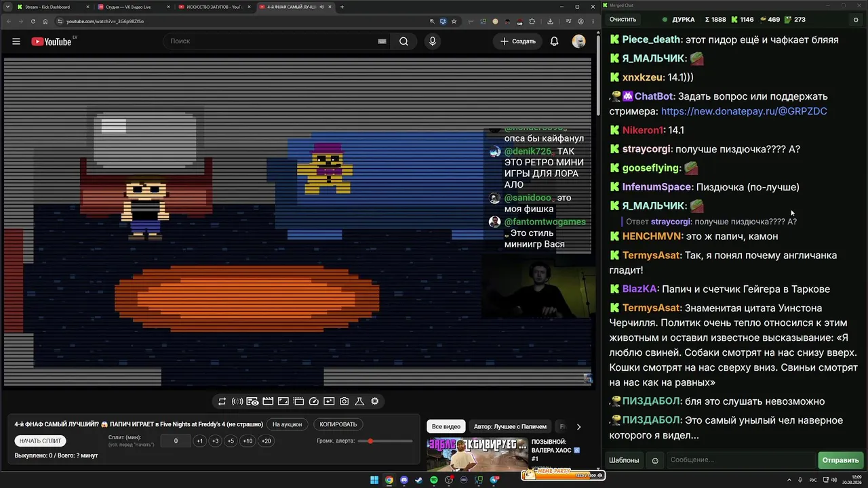
Task: Open a new browser tab
Action: (342, 7)
